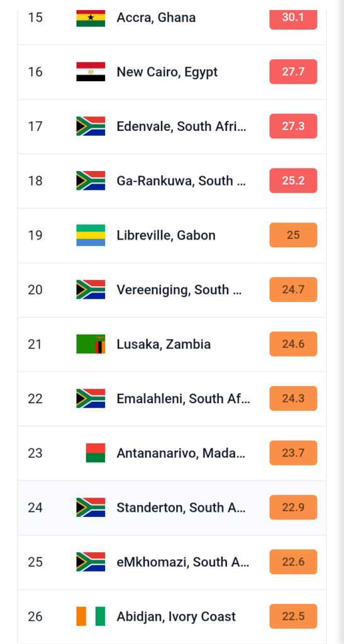Click the Zambia flag beside Lusaka
Viewport: 344px width, 644px height.
91,344
